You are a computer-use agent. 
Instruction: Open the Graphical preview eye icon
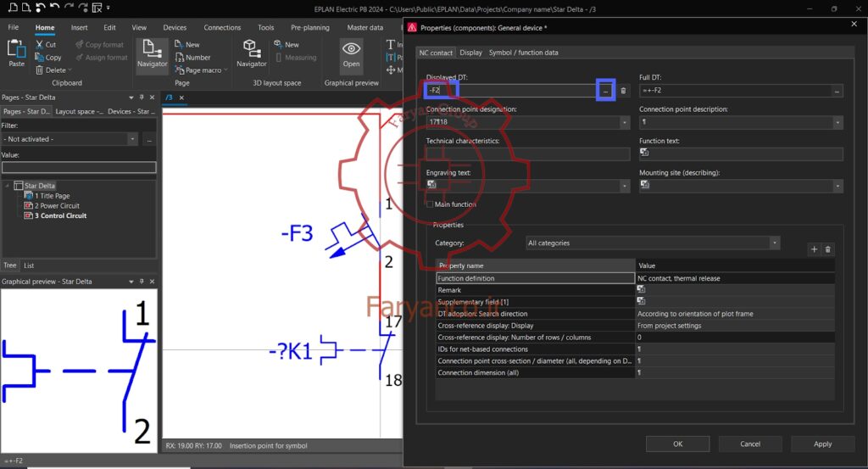click(351, 48)
